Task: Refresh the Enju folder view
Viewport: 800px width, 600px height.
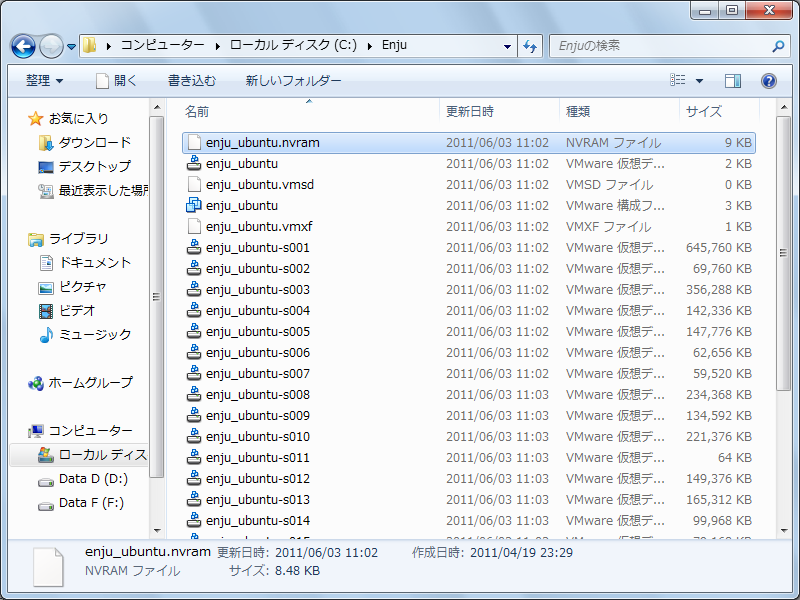Action: tap(530, 46)
